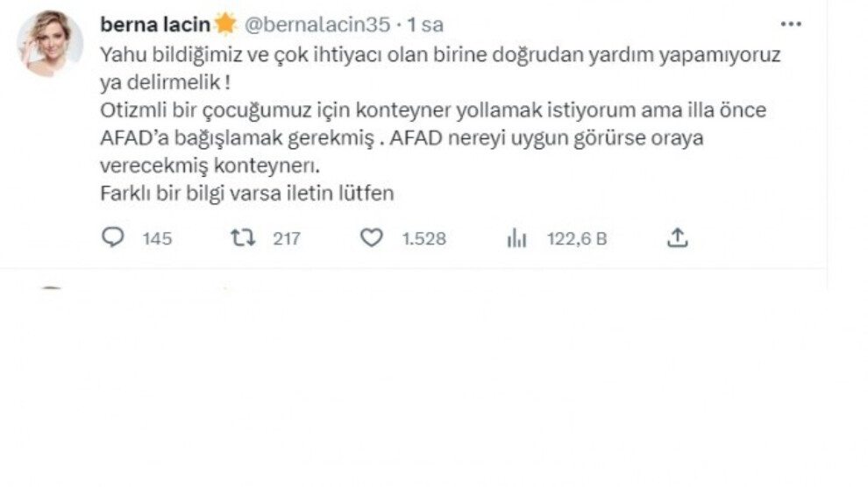
Task: Click the gold verified badge
Action: coord(226,24)
